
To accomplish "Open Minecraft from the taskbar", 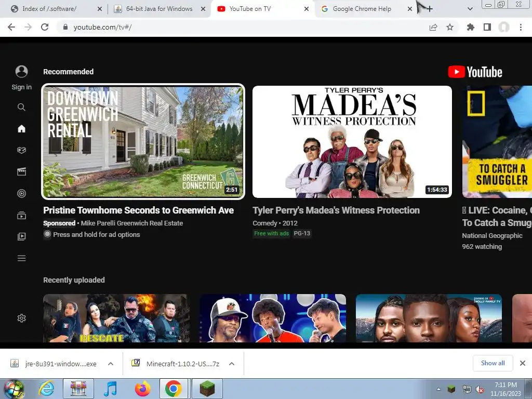I will pyautogui.click(x=207, y=389).
